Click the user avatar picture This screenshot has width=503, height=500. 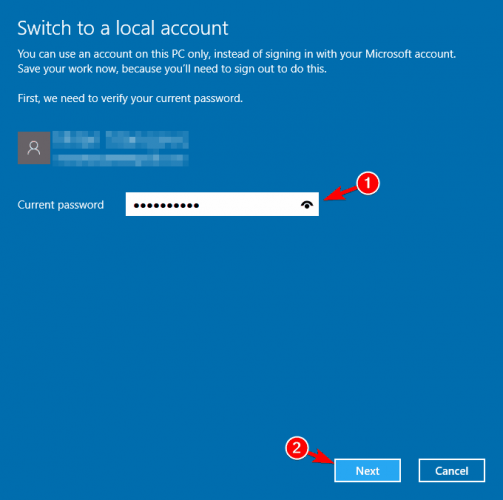pyautogui.click(x=34, y=148)
